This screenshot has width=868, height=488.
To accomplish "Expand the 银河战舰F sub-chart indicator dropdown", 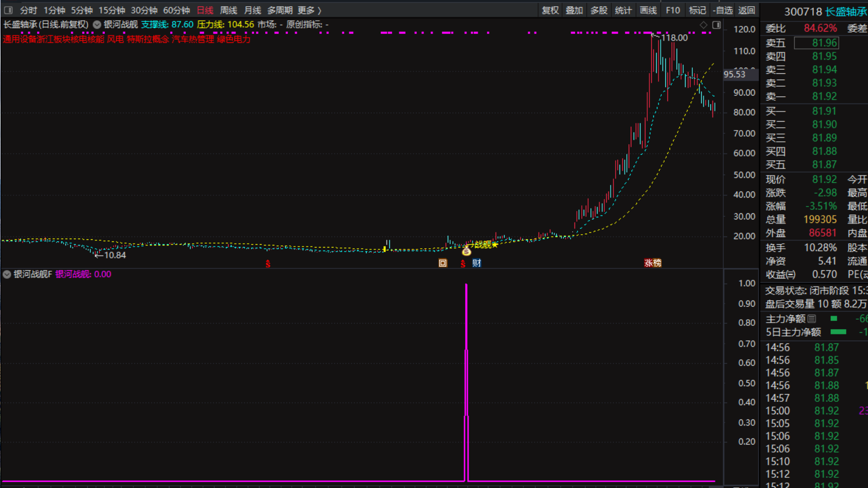I will [x=7, y=274].
